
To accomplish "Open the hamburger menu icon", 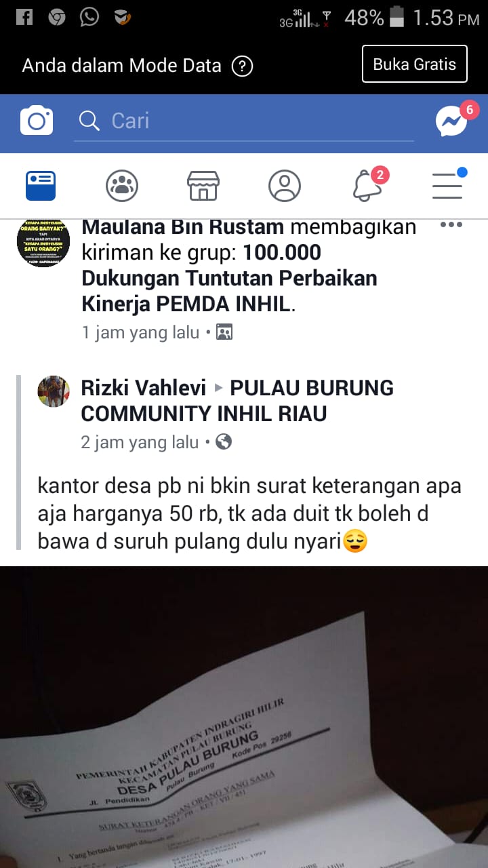I will click(x=447, y=186).
